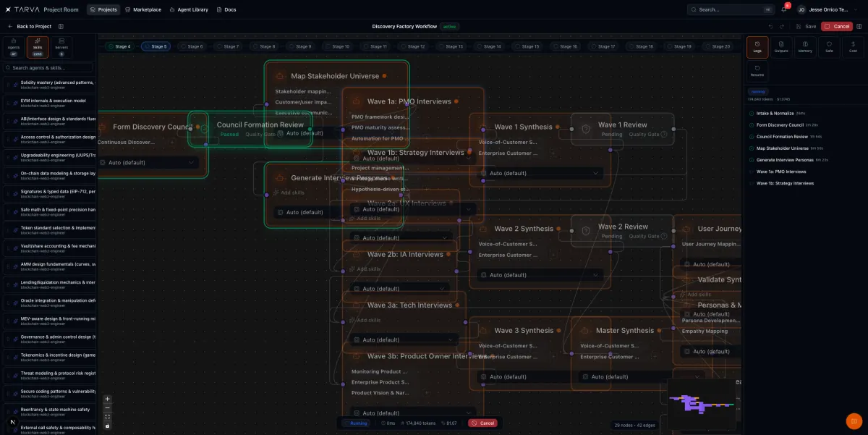Open the Cost panel tab
This screenshot has height=435, width=868.
(853, 48)
